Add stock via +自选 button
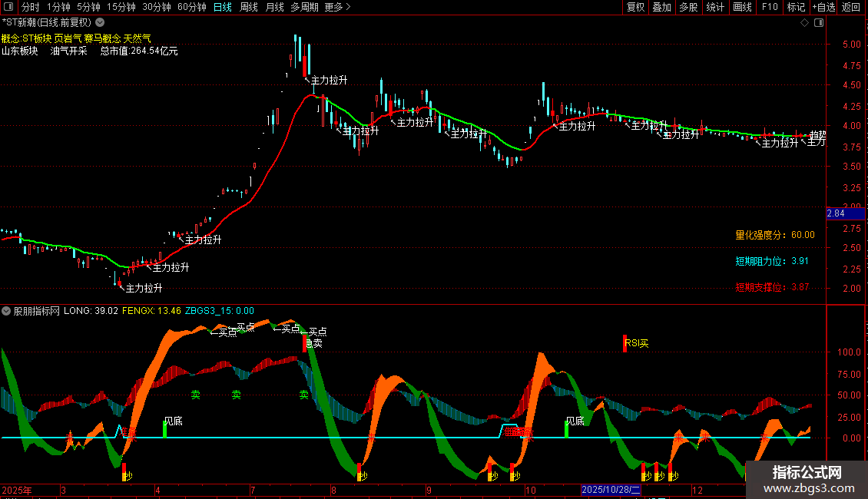This screenshot has height=499, width=868. [x=824, y=7]
